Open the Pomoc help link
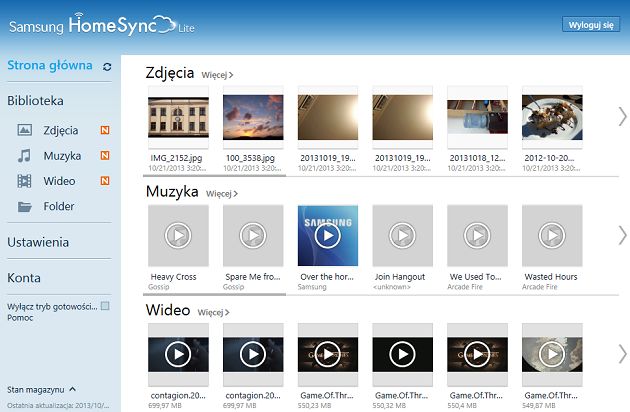 (x=20, y=318)
